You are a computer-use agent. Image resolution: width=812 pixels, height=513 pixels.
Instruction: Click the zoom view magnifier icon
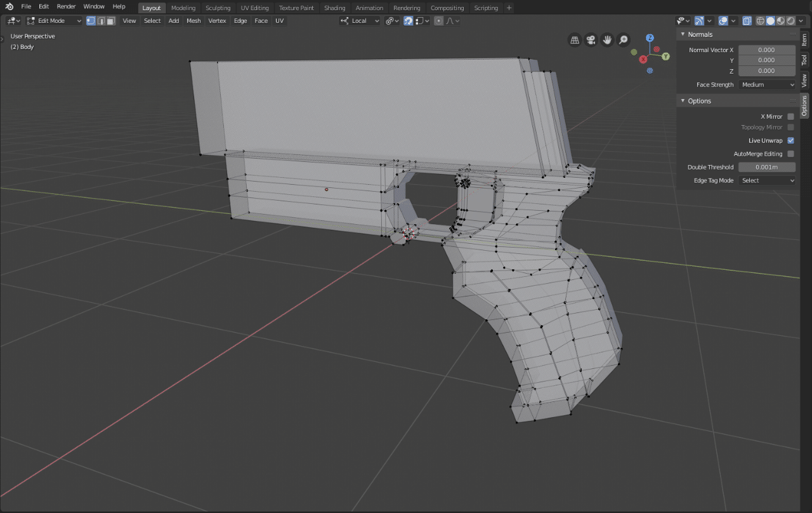pyautogui.click(x=624, y=40)
